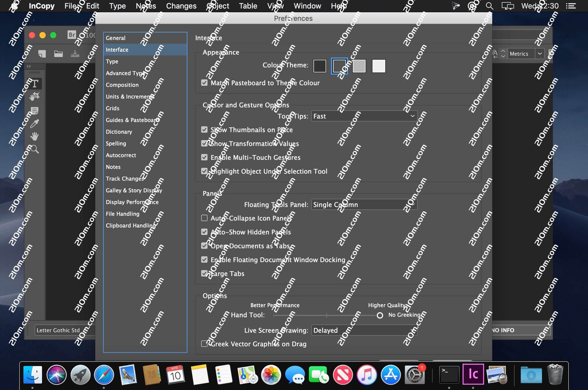588x390 pixels.
Task: Open the Tool Tips dropdown
Action: click(364, 116)
